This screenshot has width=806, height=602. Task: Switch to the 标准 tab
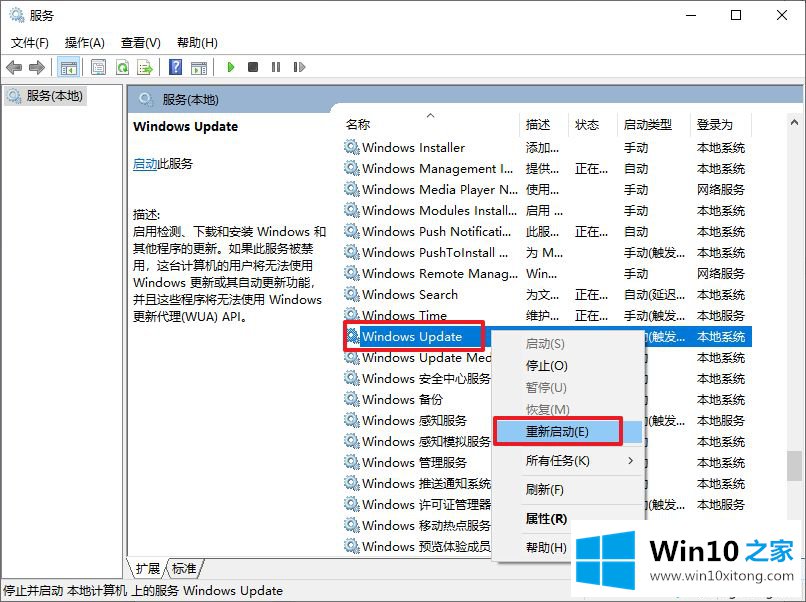pos(184,568)
